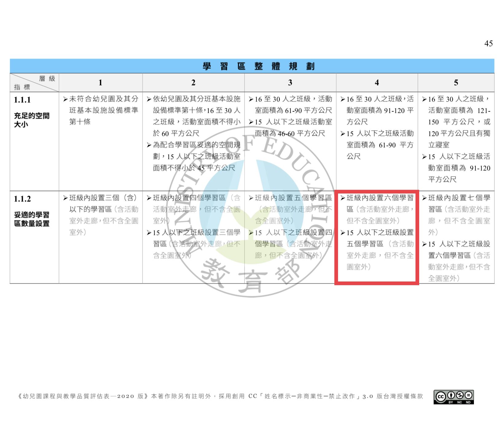
Task: Click column header level 5
Action: click(456, 82)
